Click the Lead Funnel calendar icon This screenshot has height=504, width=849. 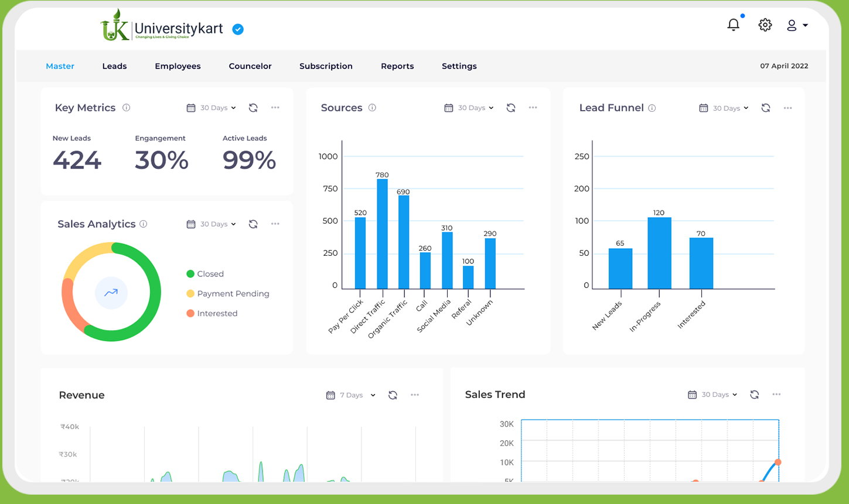tap(704, 108)
